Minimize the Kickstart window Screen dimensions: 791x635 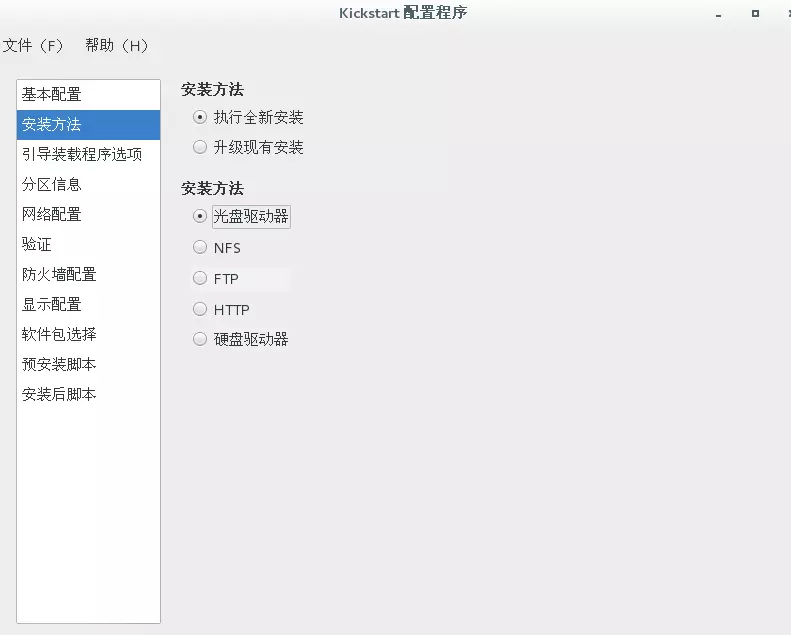718,14
